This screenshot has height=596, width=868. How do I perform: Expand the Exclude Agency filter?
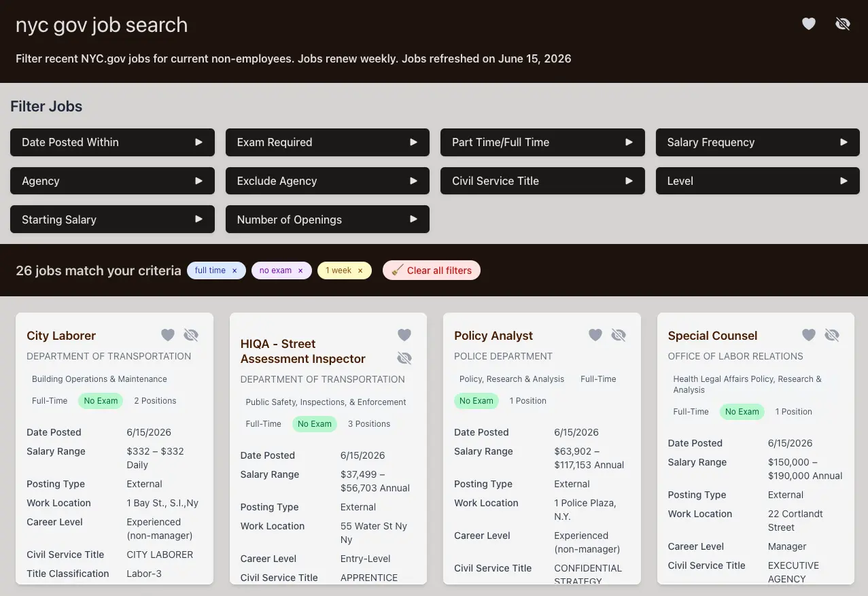[x=328, y=181]
